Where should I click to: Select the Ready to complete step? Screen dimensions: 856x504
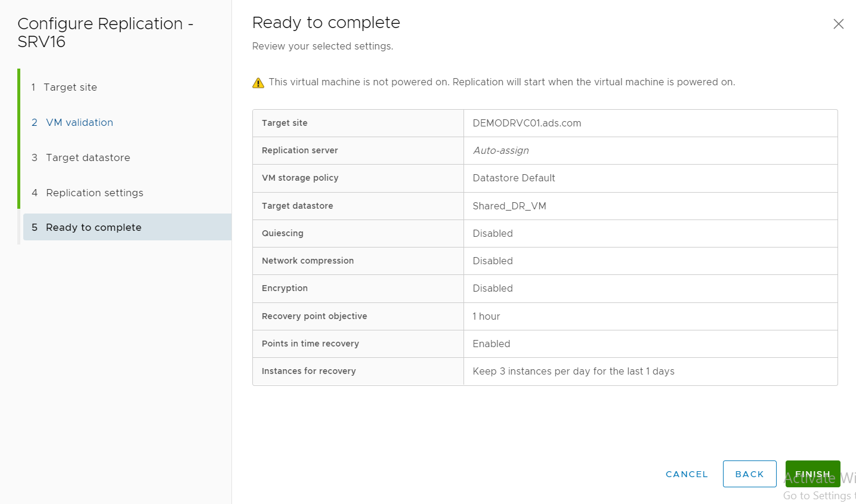tap(94, 227)
